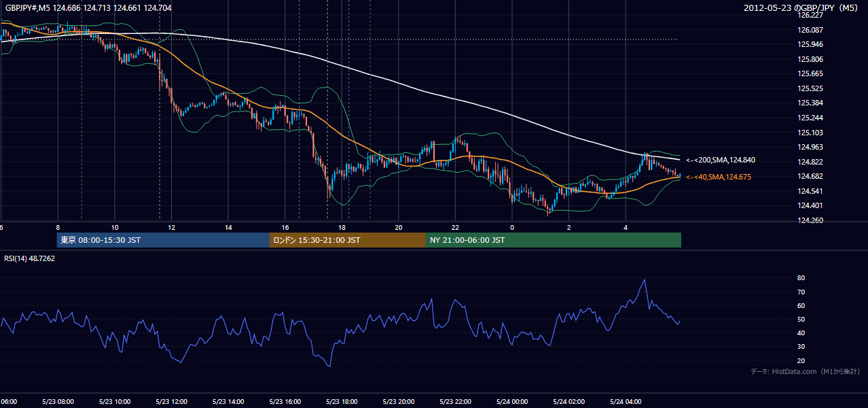Screen dimensions: 868x408
Task: Click hour tick 14 under the price chart
Action: (x=229, y=227)
